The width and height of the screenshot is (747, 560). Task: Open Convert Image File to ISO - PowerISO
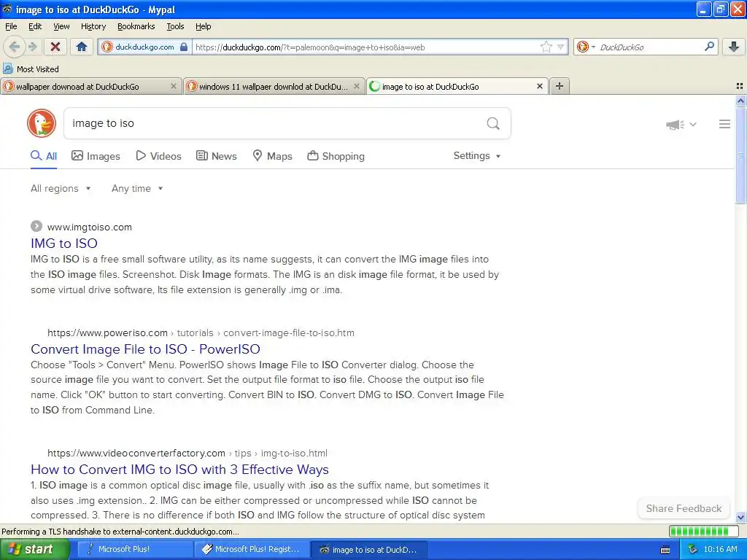pos(145,349)
